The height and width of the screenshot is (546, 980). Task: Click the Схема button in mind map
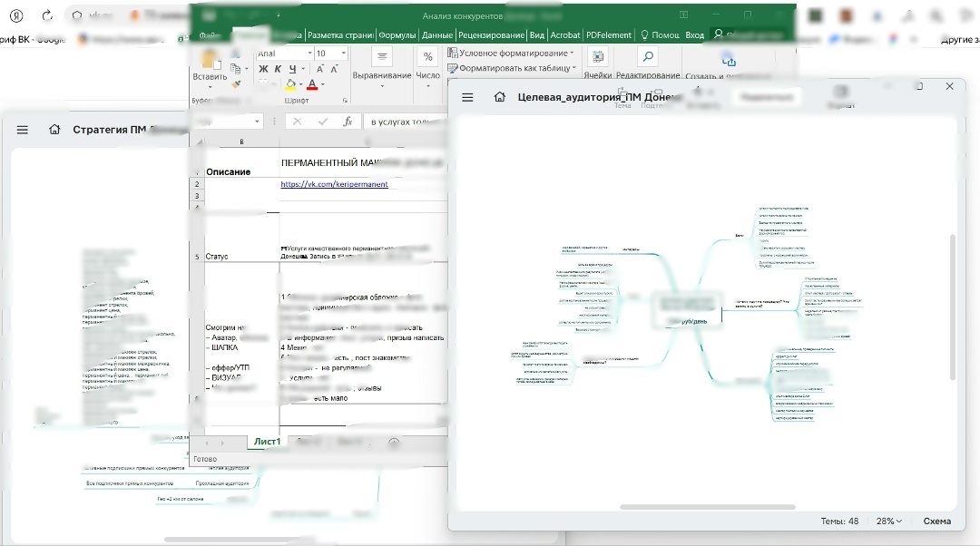click(x=936, y=521)
